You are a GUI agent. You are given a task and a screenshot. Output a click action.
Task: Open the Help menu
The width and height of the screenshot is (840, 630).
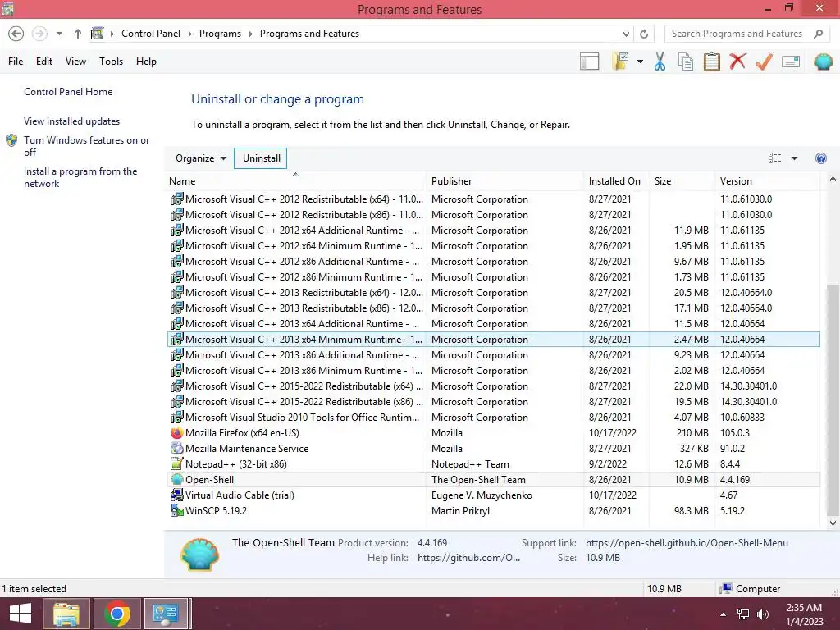coord(146,61)
